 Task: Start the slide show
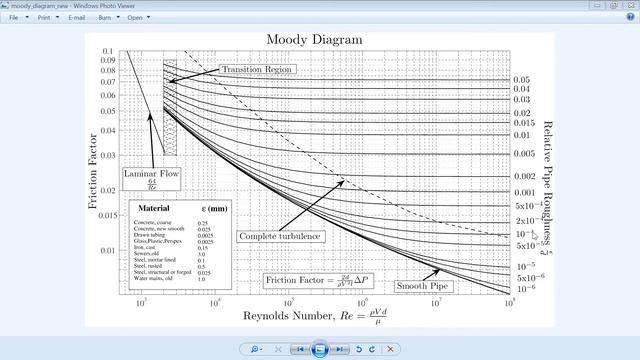tap(320, 349)
